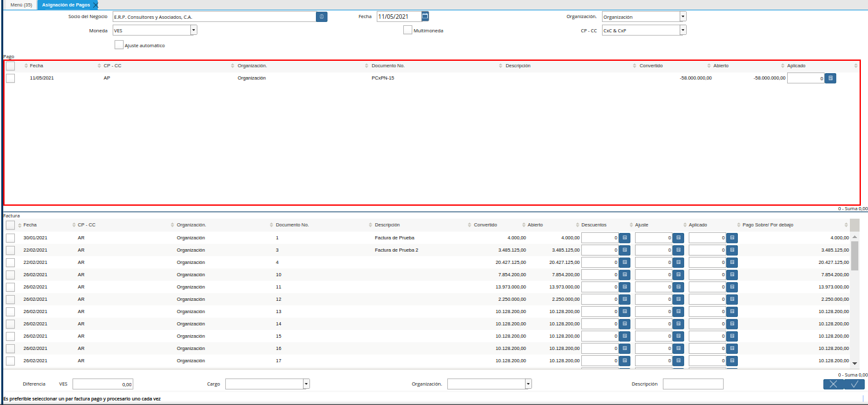Toggle the Ajuste automático checkbox
The height and width of the screenshot is (405, 868).
119,45
